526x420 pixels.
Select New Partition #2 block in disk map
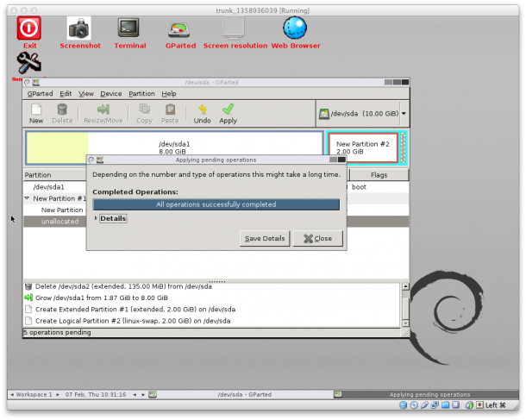point(363,147)
